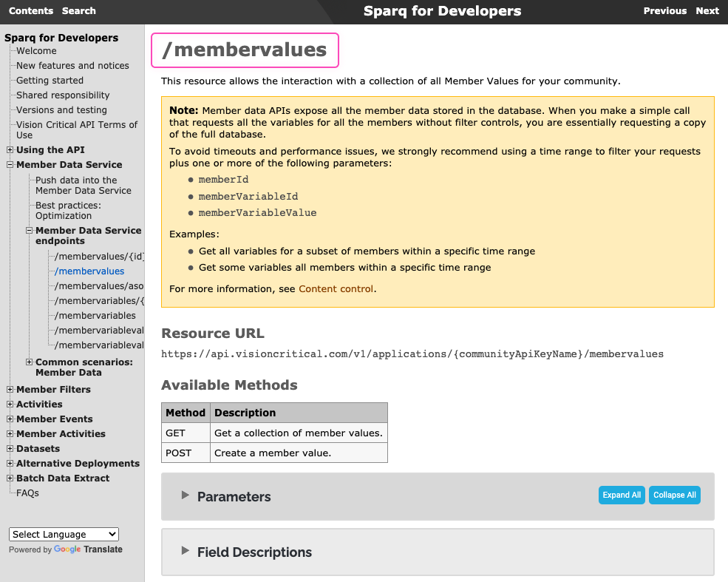Open the Content control link
The height and width of the screenshot is (582, 728).
tap(336, 289)
